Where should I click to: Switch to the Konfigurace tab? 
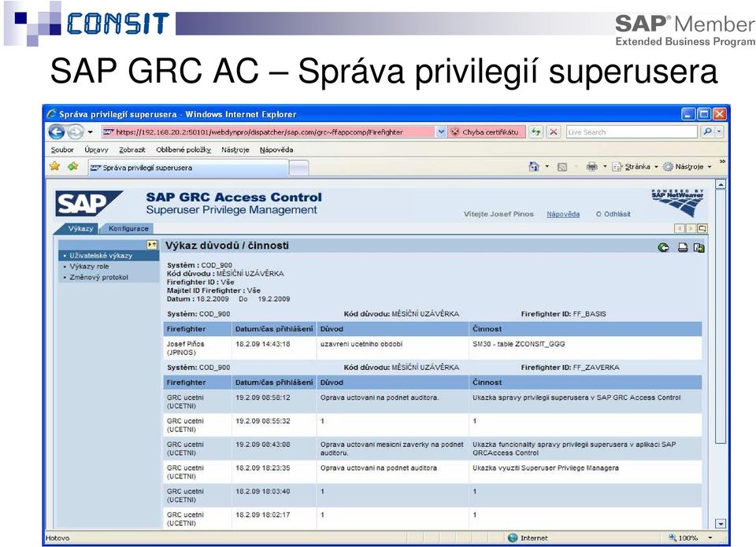tap(128, 228)
